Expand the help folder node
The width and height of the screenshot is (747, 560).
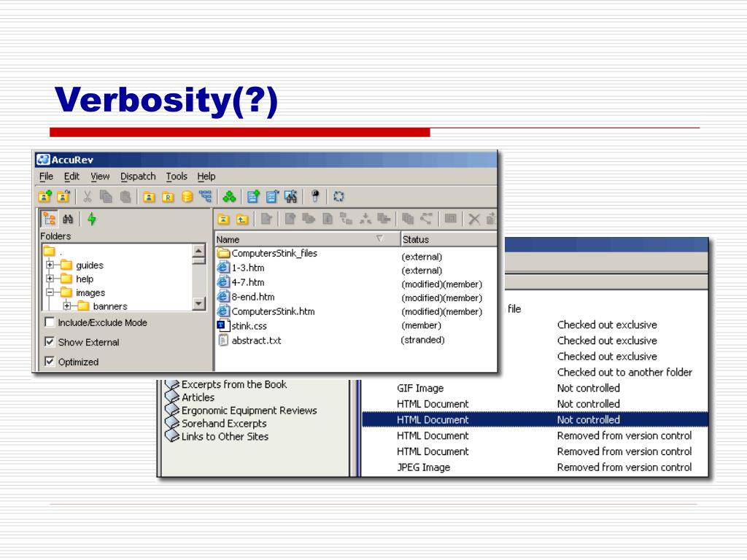(50, 278)
